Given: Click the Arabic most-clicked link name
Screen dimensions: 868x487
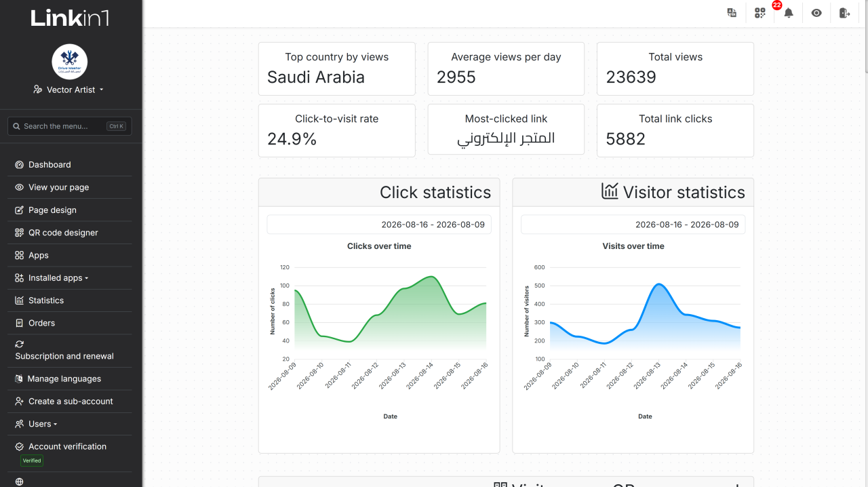Looking at the screenshot, I should [506, 139].
